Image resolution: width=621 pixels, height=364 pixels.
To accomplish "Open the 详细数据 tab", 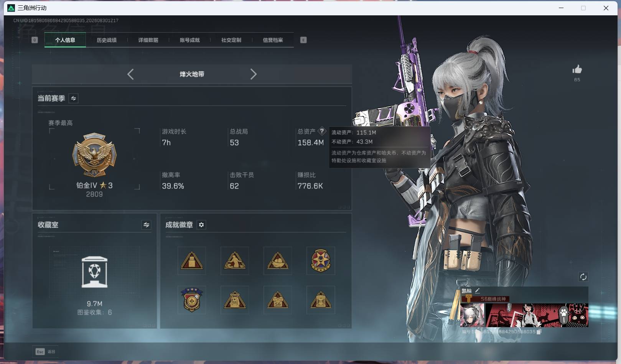I will tap(148, 40).
